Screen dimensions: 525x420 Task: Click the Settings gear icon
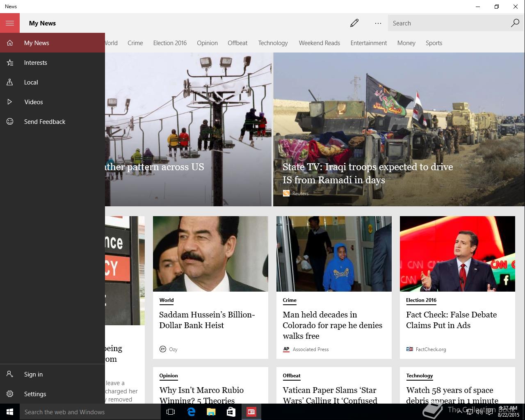10,394
